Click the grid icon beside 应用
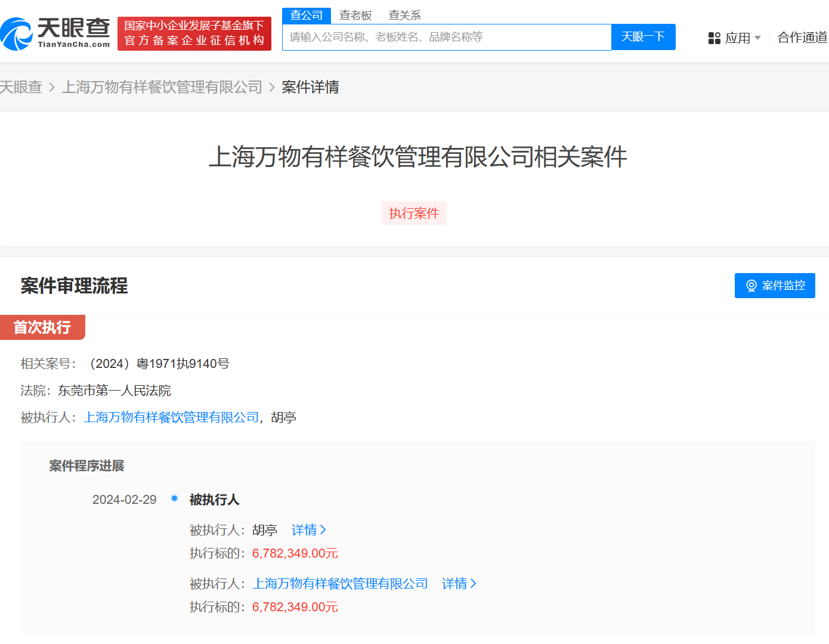Screen dimensions: 829x644 (714, 38)
